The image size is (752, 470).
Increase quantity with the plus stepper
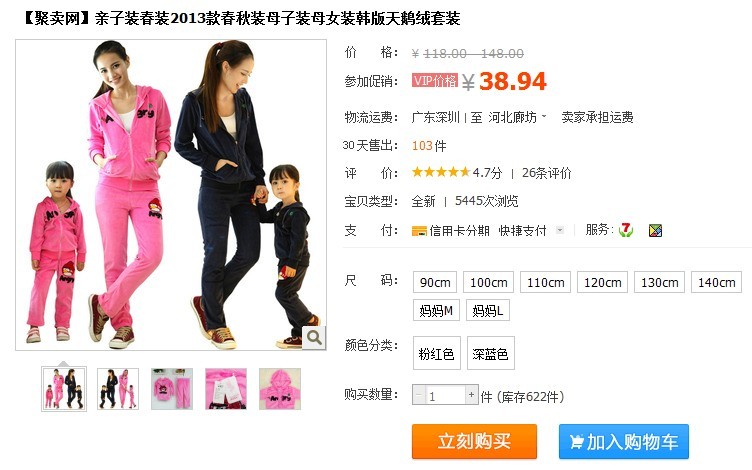[x=471, y=395]
